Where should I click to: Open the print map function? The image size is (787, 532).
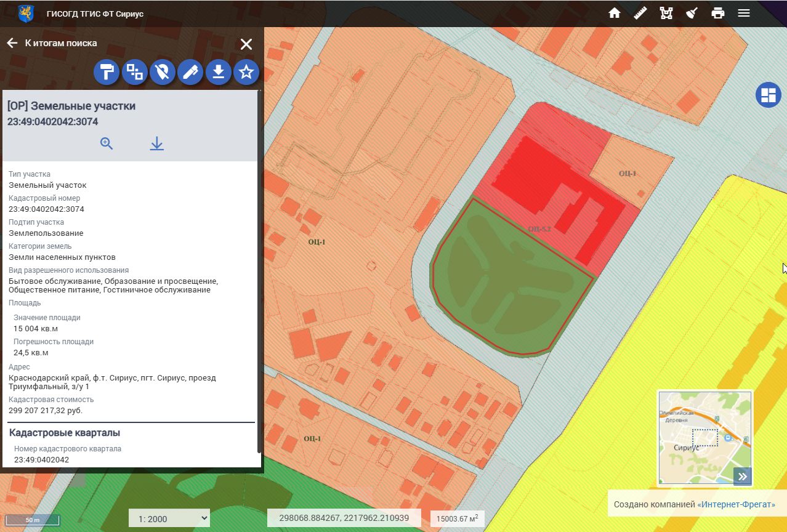click(x=717, y=13)
